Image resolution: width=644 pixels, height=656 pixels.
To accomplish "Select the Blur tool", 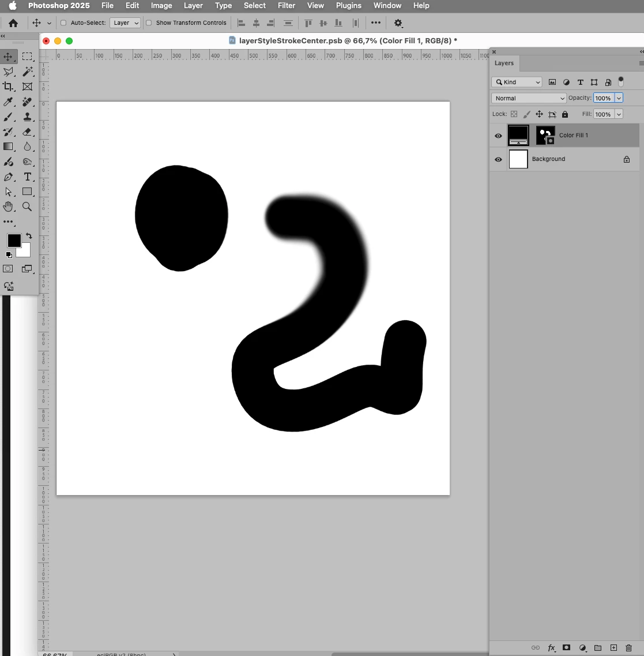I will click(x=27, y=147).
